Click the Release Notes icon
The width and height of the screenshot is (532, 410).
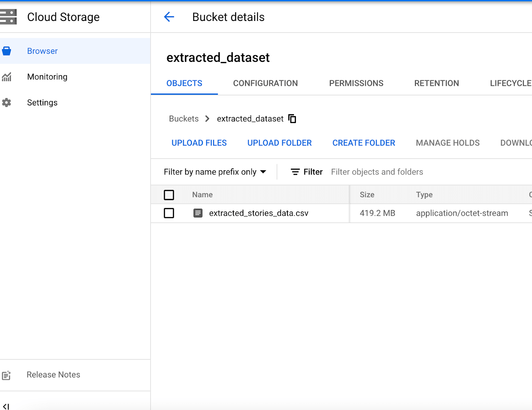point(7,375)
